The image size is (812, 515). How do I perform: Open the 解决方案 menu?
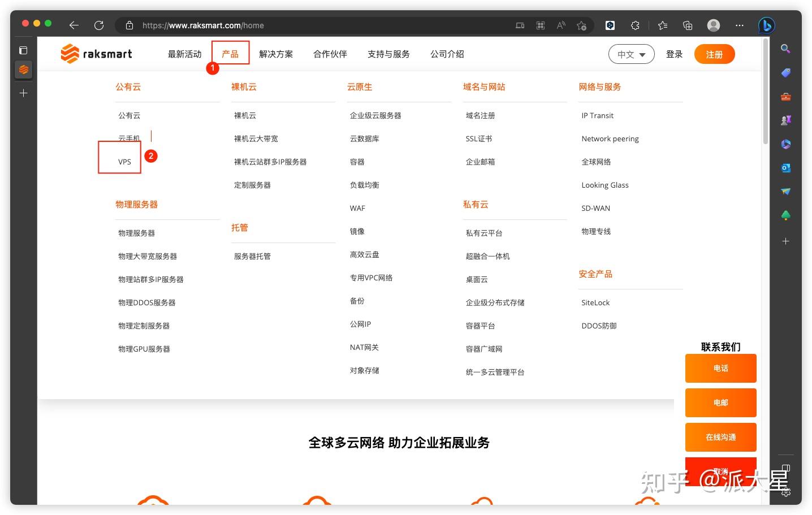point(276,54)
